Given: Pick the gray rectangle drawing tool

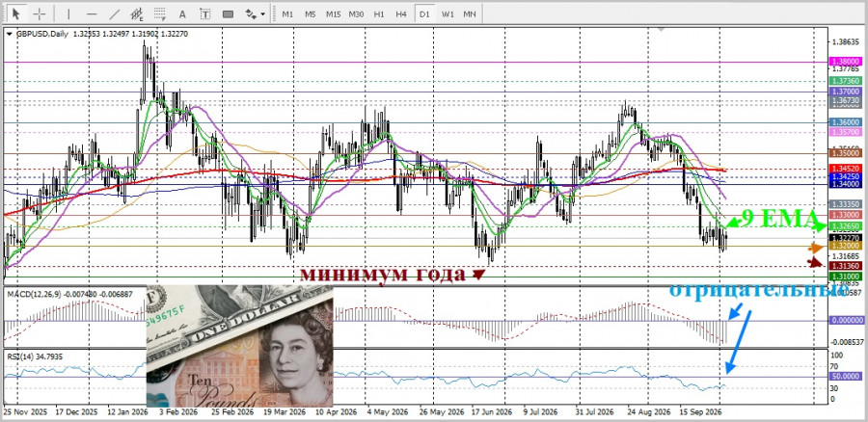Looking at the screenshot, I should coord(228,13).
